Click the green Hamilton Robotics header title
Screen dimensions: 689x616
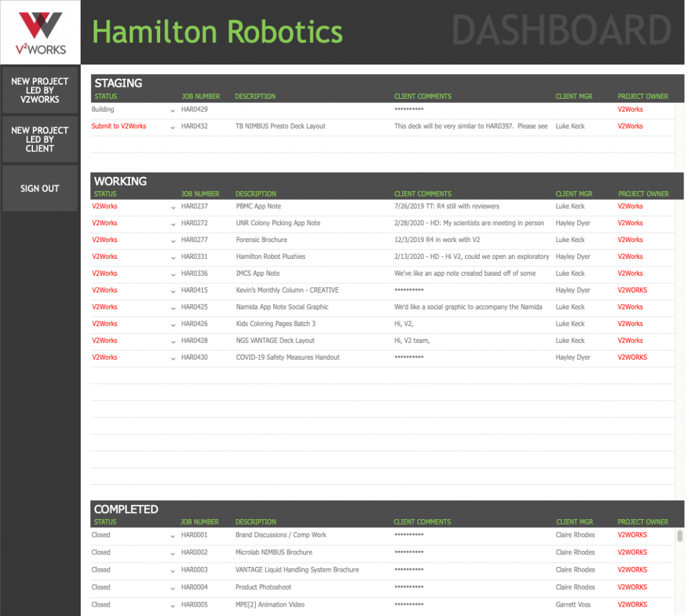pos(217,32)
